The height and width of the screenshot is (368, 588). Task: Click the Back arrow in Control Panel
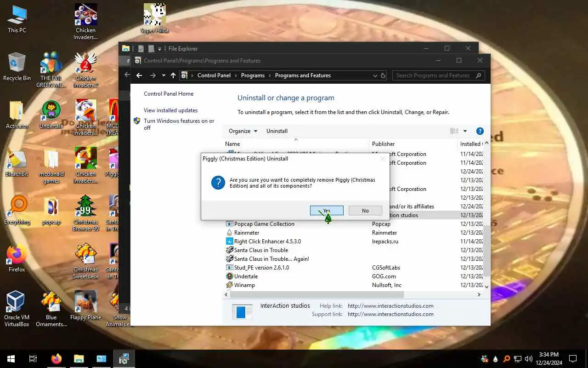click(x=139, y=75)
